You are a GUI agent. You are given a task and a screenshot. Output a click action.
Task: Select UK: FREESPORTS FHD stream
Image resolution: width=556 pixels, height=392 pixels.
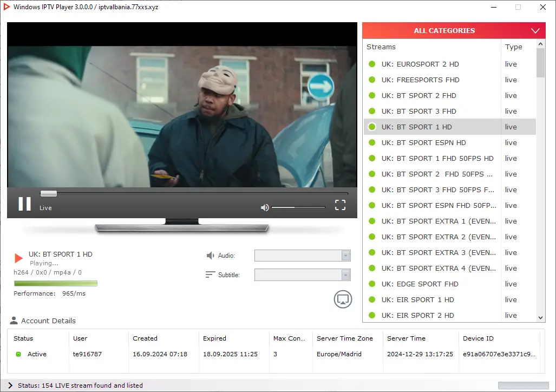tap(450, 80)
